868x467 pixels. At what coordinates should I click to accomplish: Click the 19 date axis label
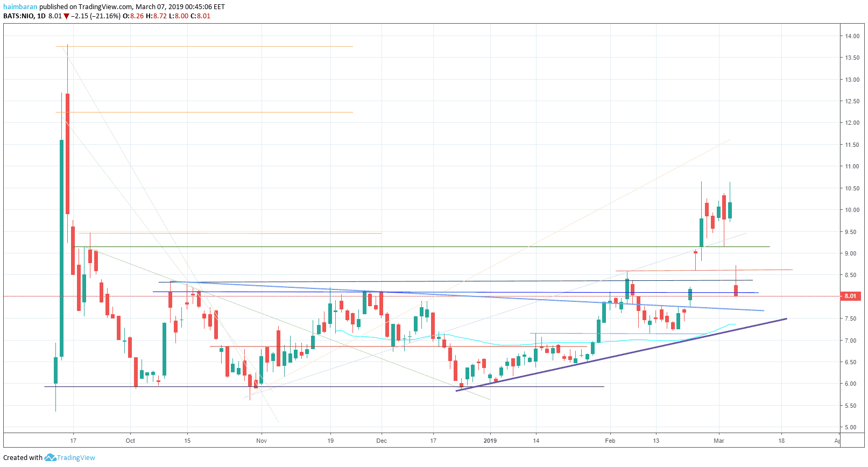330,441
